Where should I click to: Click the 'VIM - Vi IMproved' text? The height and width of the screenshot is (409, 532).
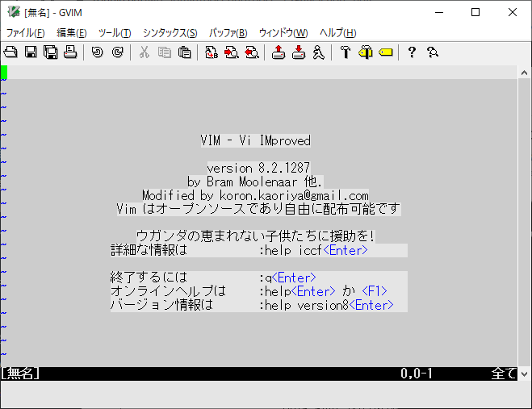(x=255, y=140)
